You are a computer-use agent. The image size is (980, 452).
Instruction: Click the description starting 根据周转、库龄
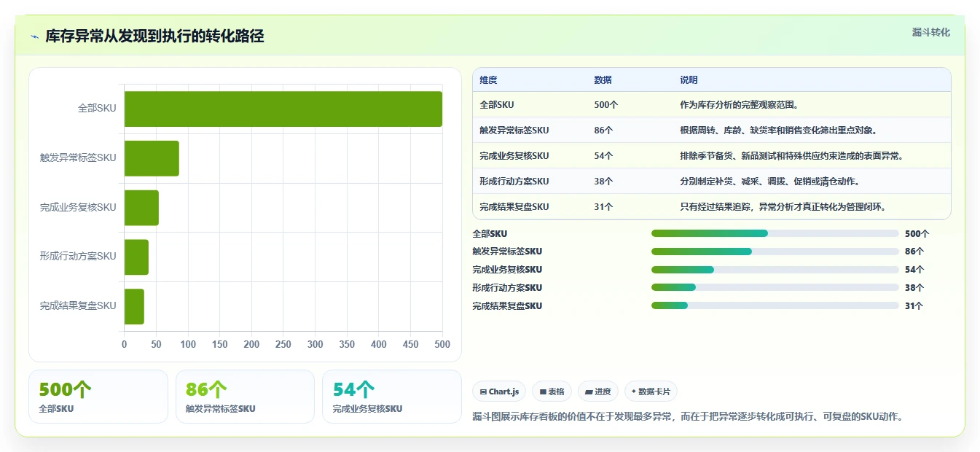click(778, 130)
